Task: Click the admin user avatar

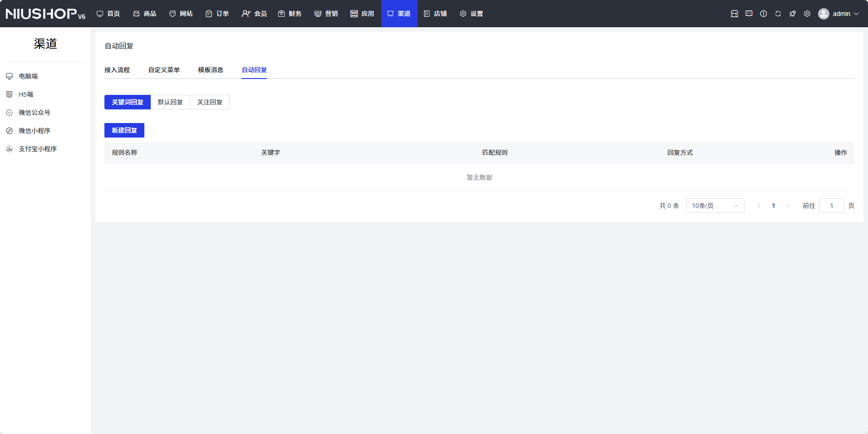Action: 823,14
